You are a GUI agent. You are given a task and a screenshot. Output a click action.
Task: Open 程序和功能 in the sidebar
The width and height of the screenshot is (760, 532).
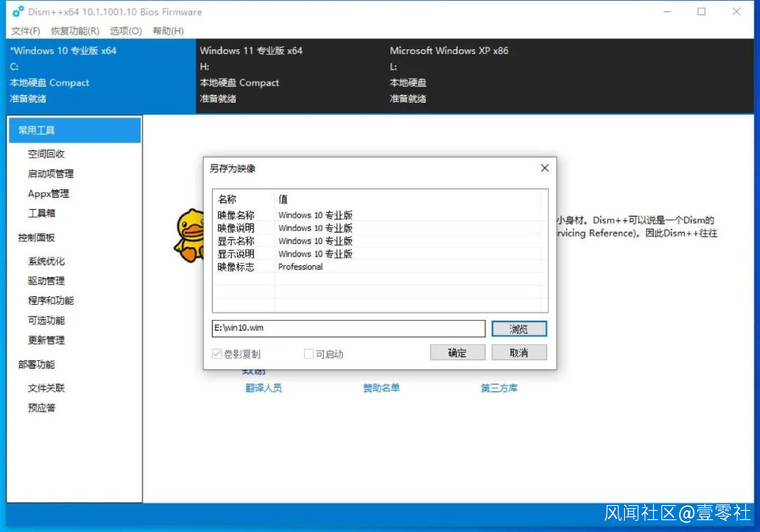pos(51,300)
